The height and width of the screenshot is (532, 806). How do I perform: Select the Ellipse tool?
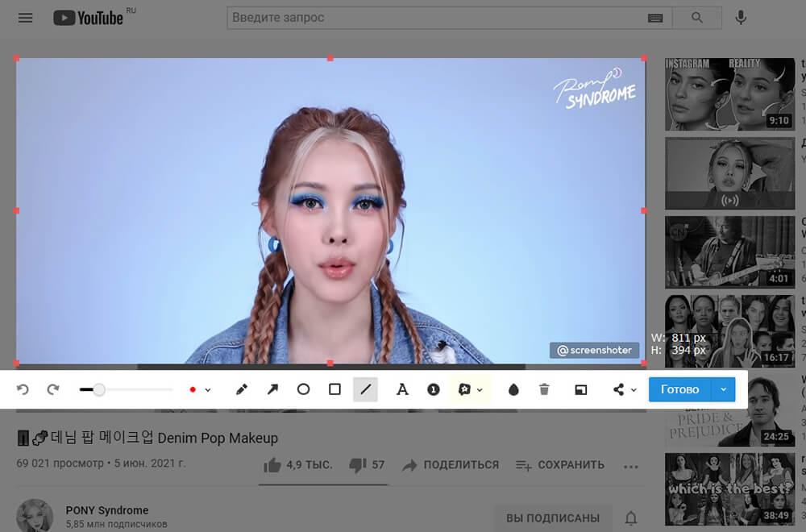[x=303, y=389]
